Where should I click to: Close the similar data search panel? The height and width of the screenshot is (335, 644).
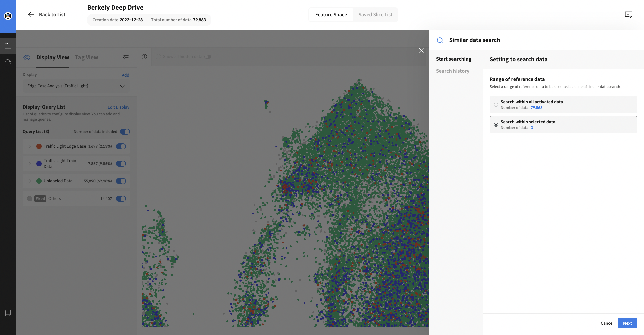coord(421,50)
